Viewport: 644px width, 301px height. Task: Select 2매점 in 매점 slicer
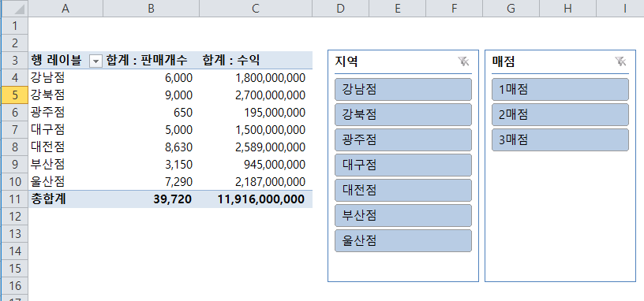click(560, 114)
